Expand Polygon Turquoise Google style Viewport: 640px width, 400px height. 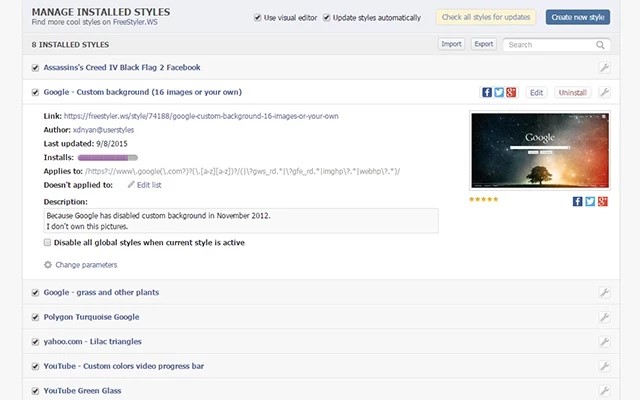point(91,317)
